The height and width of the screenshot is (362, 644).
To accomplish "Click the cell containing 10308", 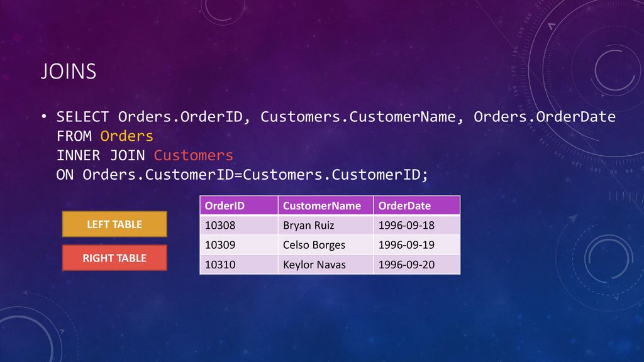I will point(238,225).
